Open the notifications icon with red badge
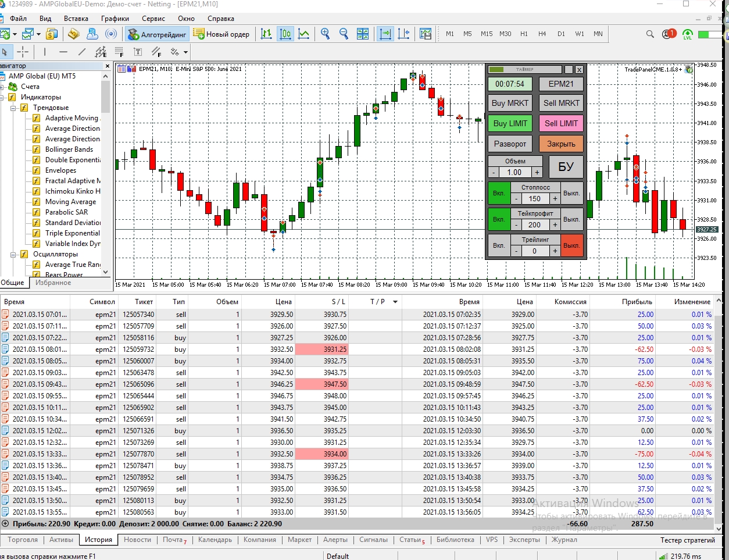This screenshot has width=729, height=560. [x=669, y=34]
